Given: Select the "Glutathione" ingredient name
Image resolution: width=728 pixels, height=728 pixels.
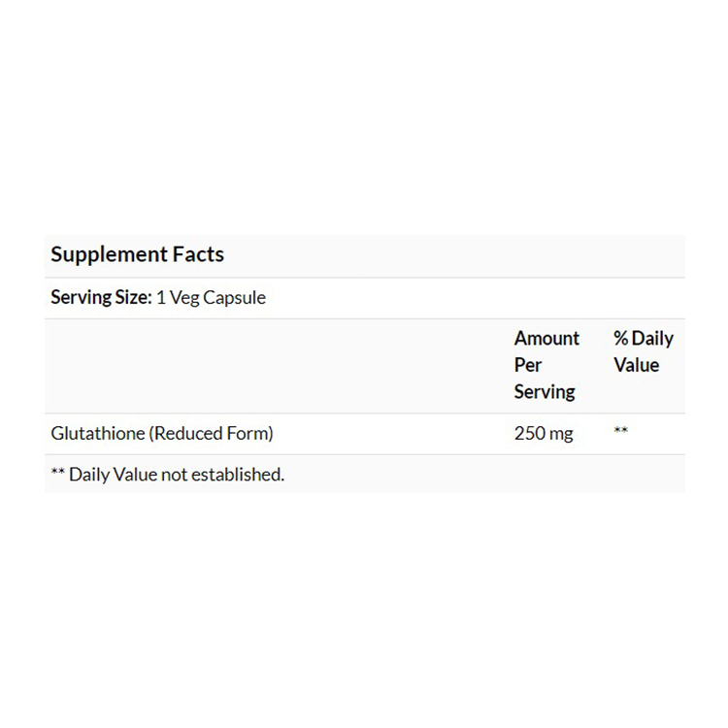Looking at the screenshot, I should [x=97, y=434].
